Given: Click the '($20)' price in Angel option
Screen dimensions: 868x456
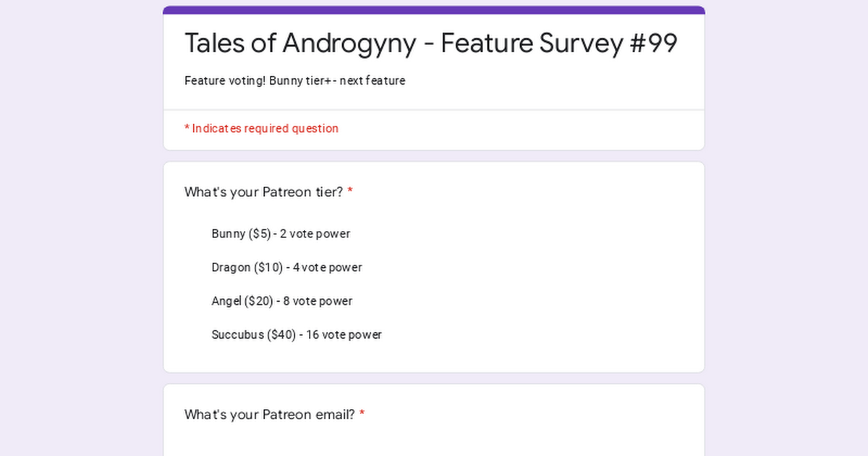Looking at the screenshot, I should [259, 301].
